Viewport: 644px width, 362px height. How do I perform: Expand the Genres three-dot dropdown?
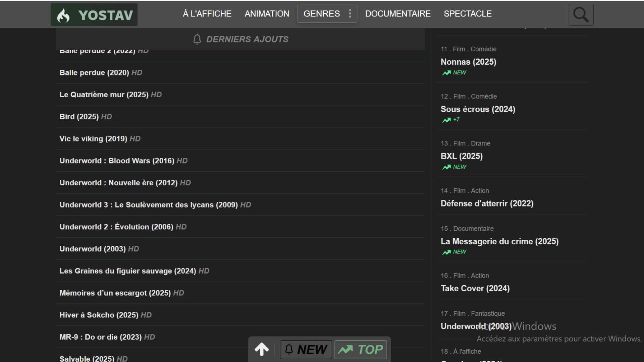tap(350, 14)
